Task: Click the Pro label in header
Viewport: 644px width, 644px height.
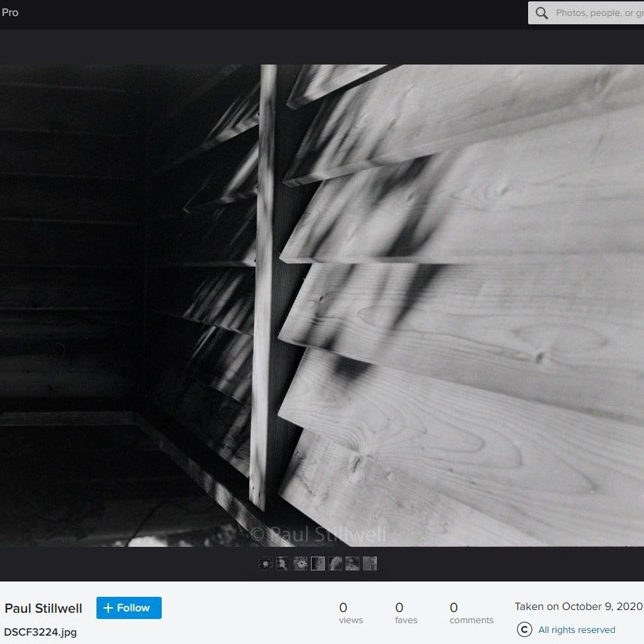Action: coord(10,12)
